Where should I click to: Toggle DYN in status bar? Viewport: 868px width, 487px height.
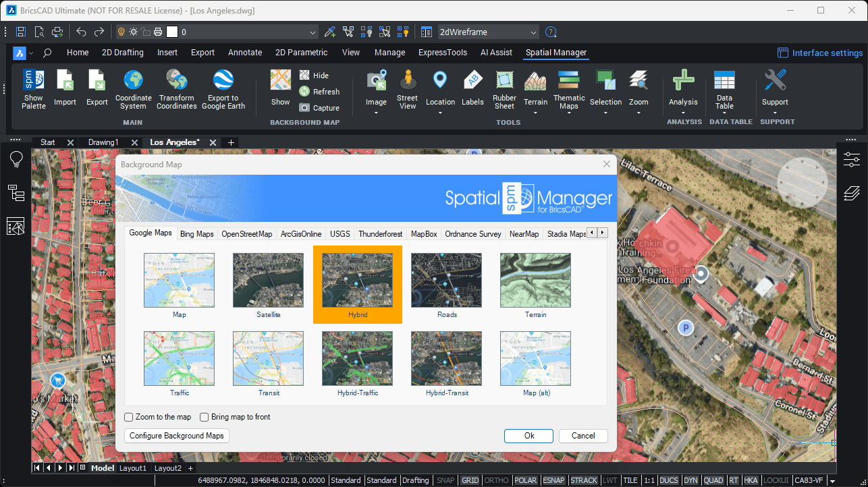[x=690, y=480]
